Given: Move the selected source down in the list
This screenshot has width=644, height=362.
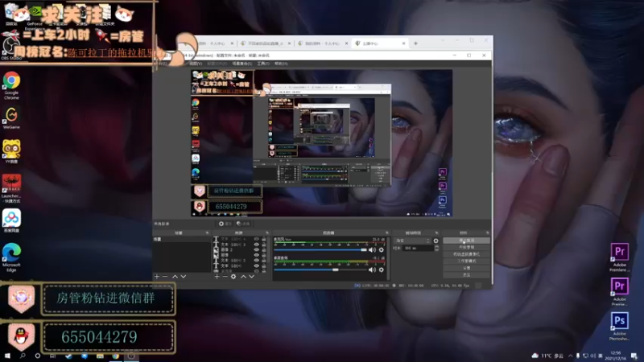Looking at the screenshot, I should click(252, 277).
